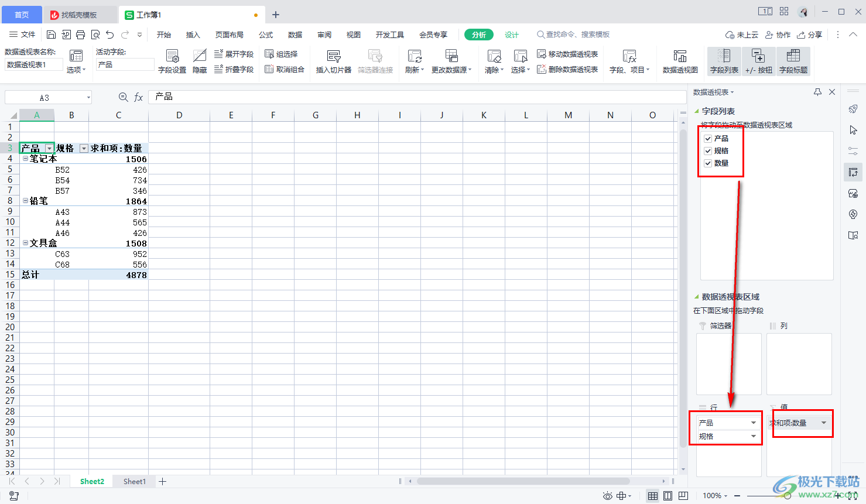The image size is (866, 504).
Task: Switch to page layout view in status bar
Action: click(x=668, y=496)
